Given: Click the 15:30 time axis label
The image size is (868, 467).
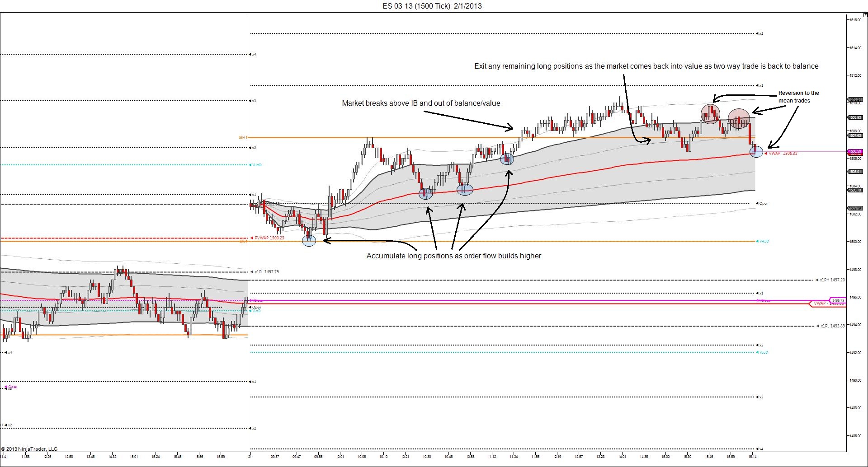Looking at the screenshot, I should 687,457.
